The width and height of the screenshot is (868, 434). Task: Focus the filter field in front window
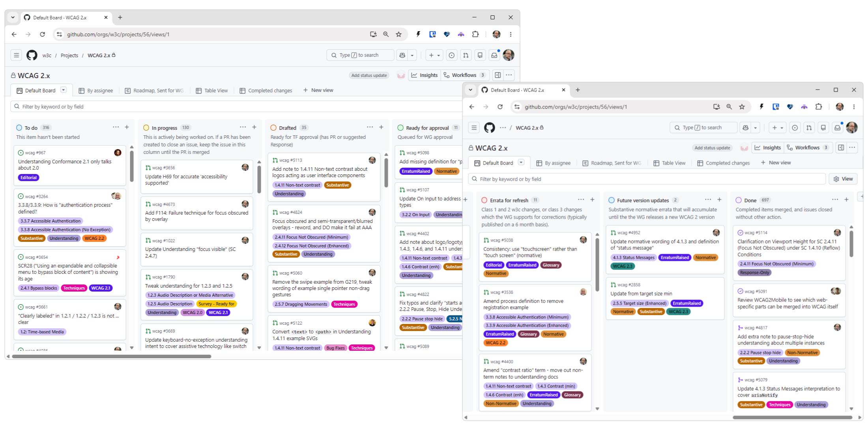[x=647, y=179]
